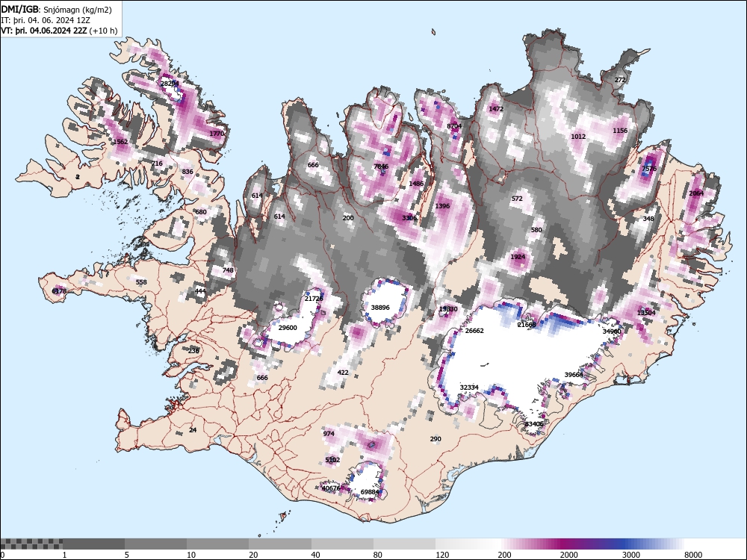Viewport: 747px width, 560px height.
Task: Click the snow value 716
Action: [x=157, y=164]
